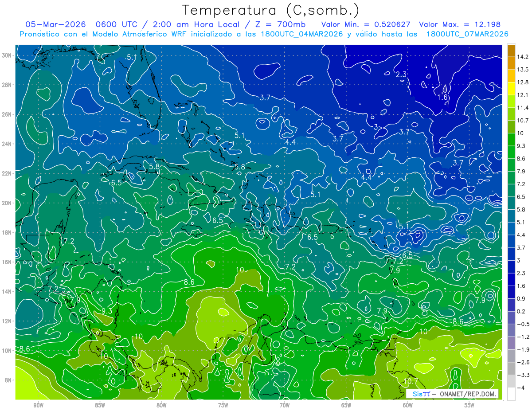532x411 pixels.
Task: Click the 24N latitude axis label
Action: pos(7,144)
